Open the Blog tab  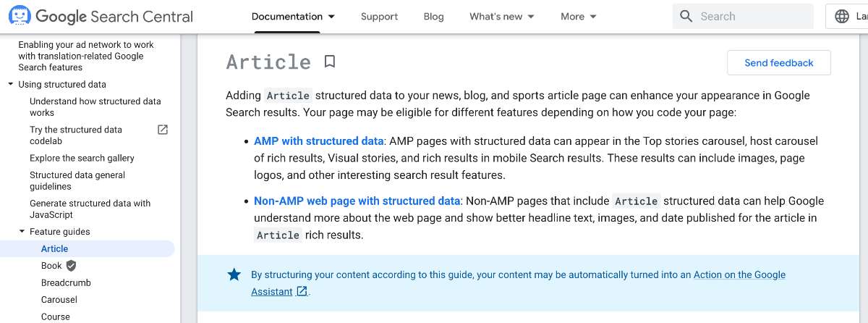tap(433, 16)
